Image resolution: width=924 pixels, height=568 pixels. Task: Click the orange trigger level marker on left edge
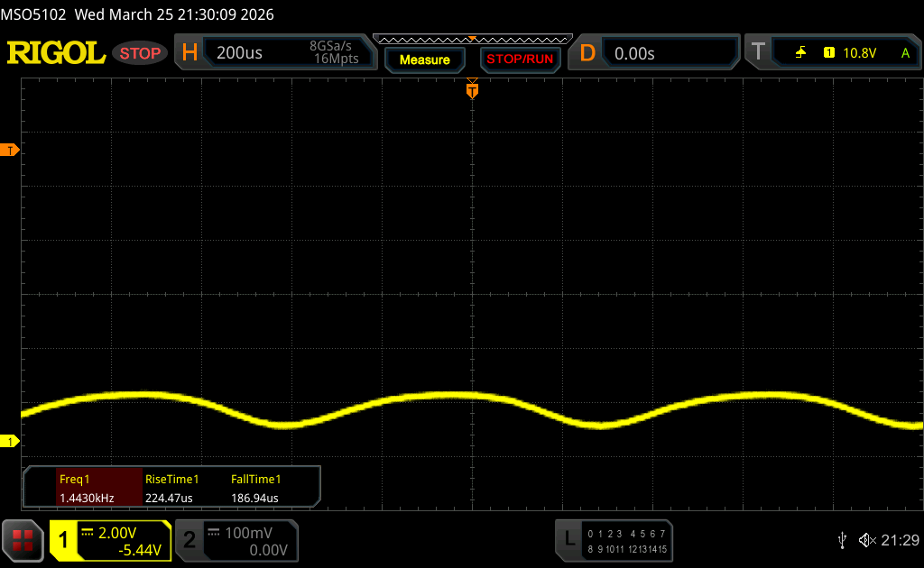point(11,150)
